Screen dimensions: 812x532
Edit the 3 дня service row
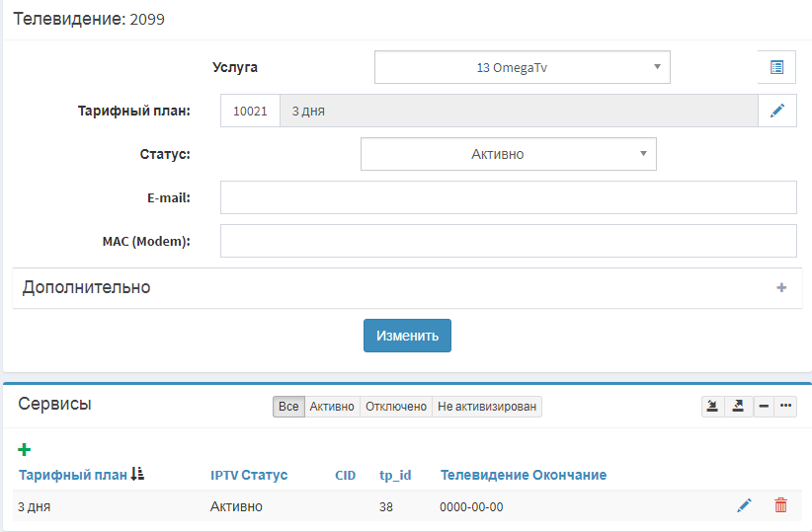(x=744, y=505)
